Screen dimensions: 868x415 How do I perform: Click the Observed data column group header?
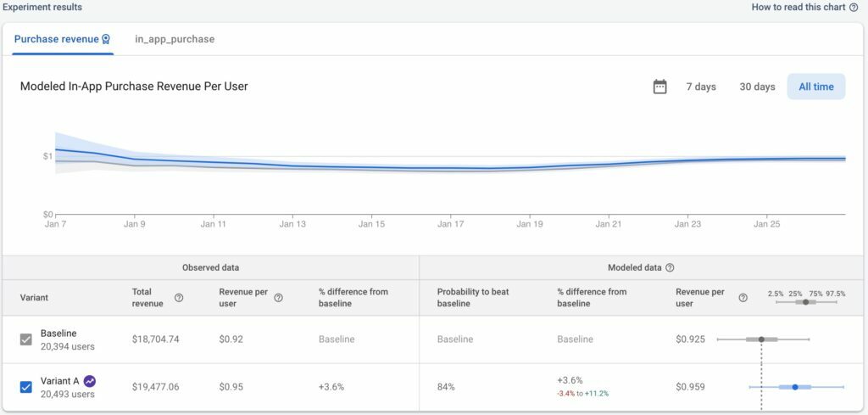click(x=211, y=267)
